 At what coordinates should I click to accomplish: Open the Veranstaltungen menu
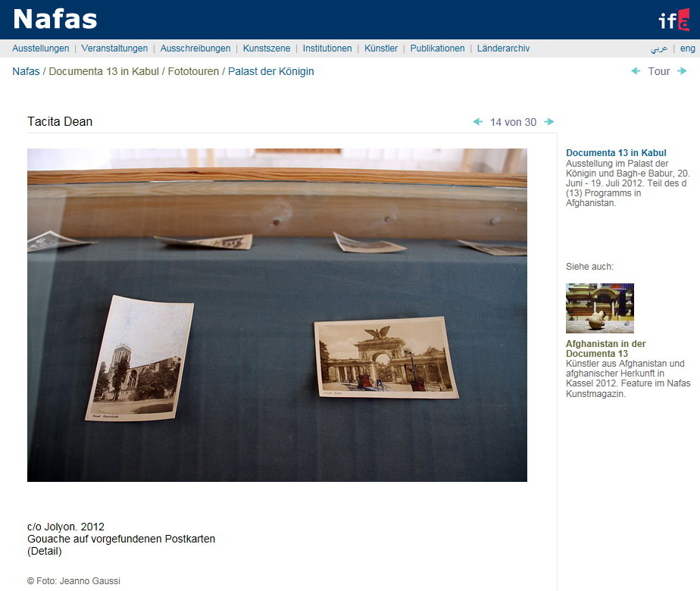click(114, 48)
